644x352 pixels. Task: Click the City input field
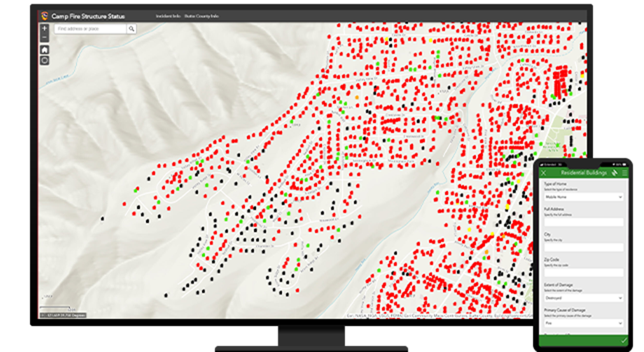583,248
